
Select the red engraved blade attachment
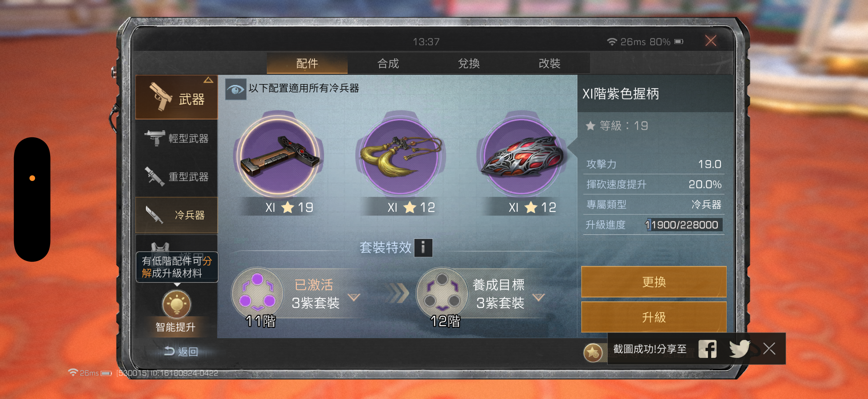(522, 156)
